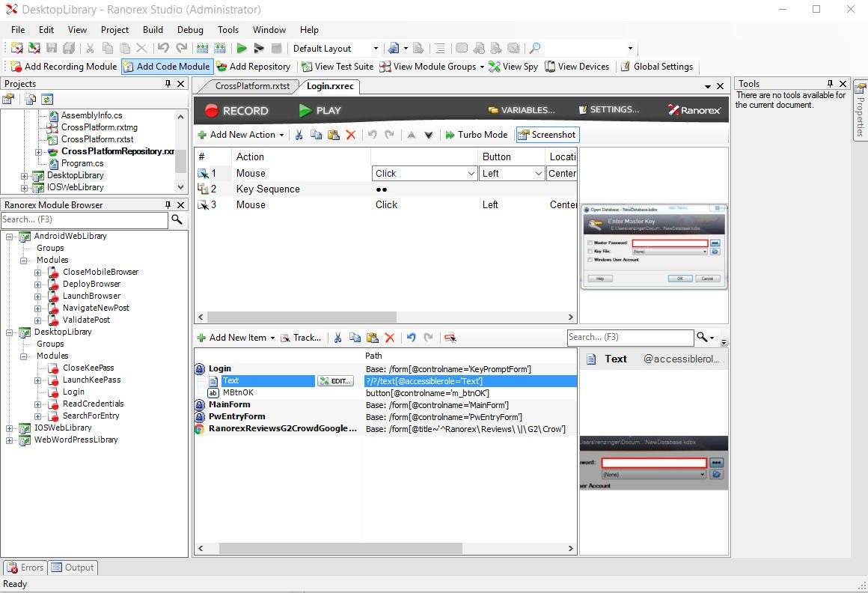
Task: Switch to the CrossPlatform.rxtst tab
Action: [x=251, y=86]
